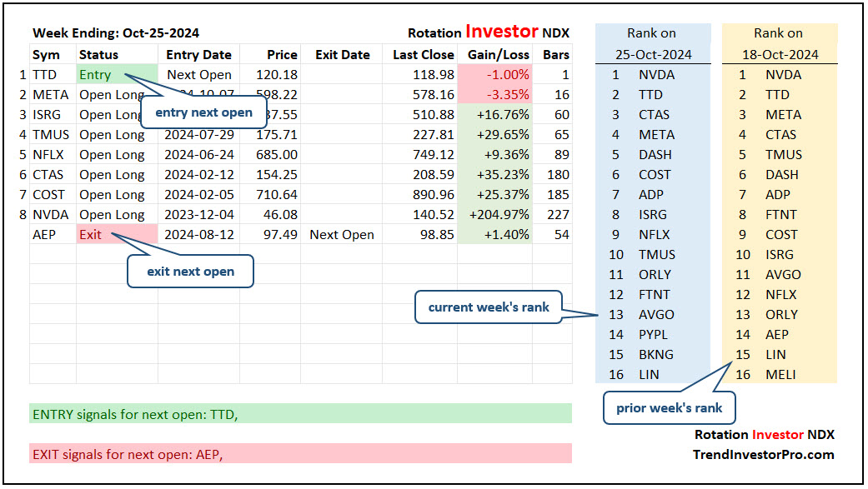
Task: Click the entry date 2023-12-04
Action: point(199,214)
